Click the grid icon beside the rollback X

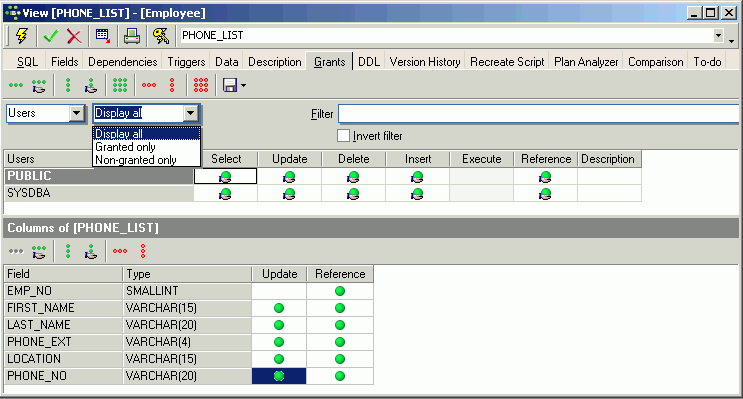click(103, 36)
